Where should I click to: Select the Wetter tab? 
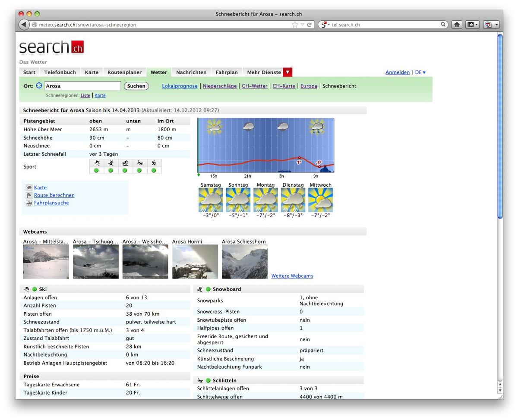click(159, 72)
